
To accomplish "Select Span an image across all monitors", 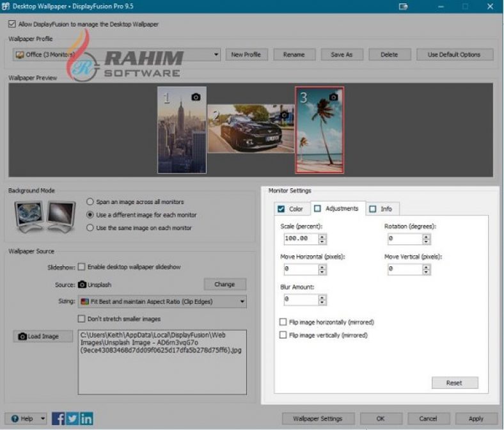I will click(90, 202).
